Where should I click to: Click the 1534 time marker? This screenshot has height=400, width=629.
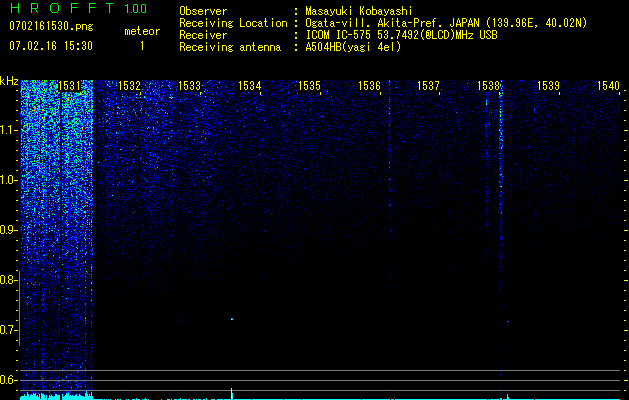click(250, 85)
